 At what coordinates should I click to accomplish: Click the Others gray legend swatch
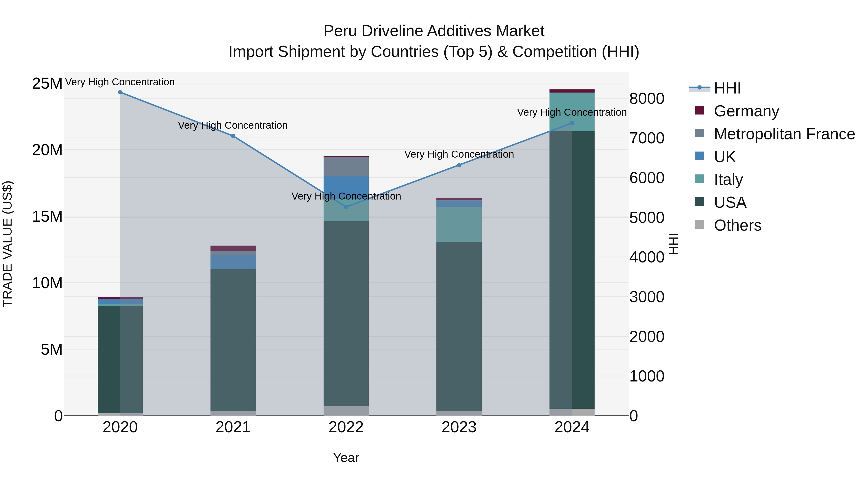tap(699, 225)
